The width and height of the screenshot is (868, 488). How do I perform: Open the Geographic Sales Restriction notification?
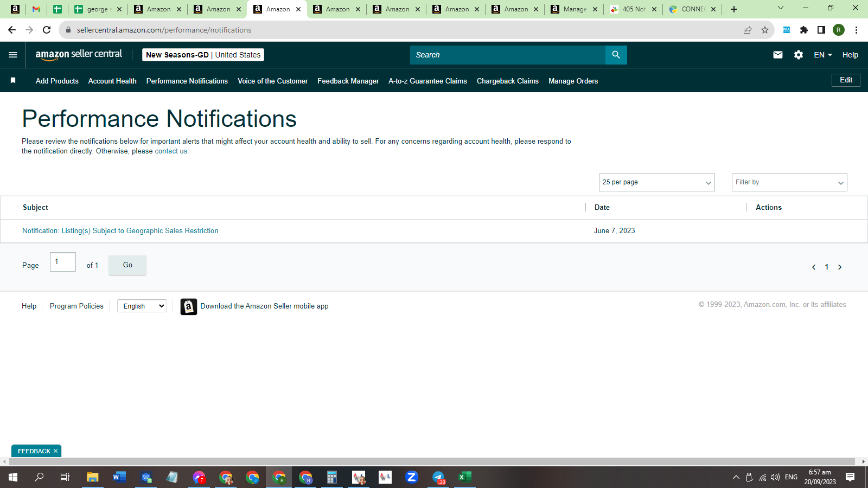120,230
